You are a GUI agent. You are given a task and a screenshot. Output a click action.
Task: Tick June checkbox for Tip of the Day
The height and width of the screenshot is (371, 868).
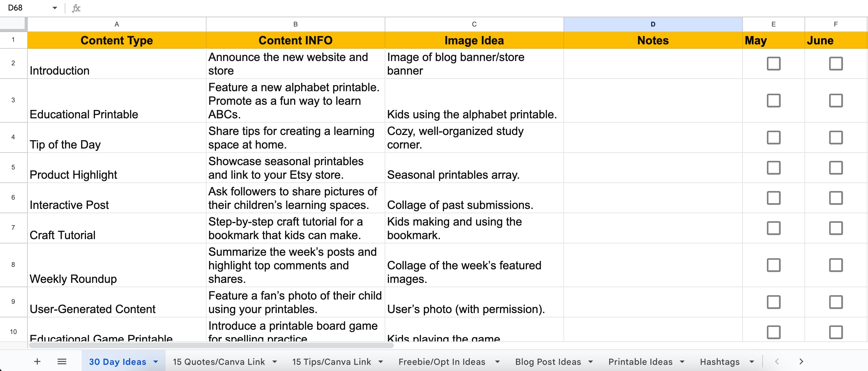click(x=836, y=137)
